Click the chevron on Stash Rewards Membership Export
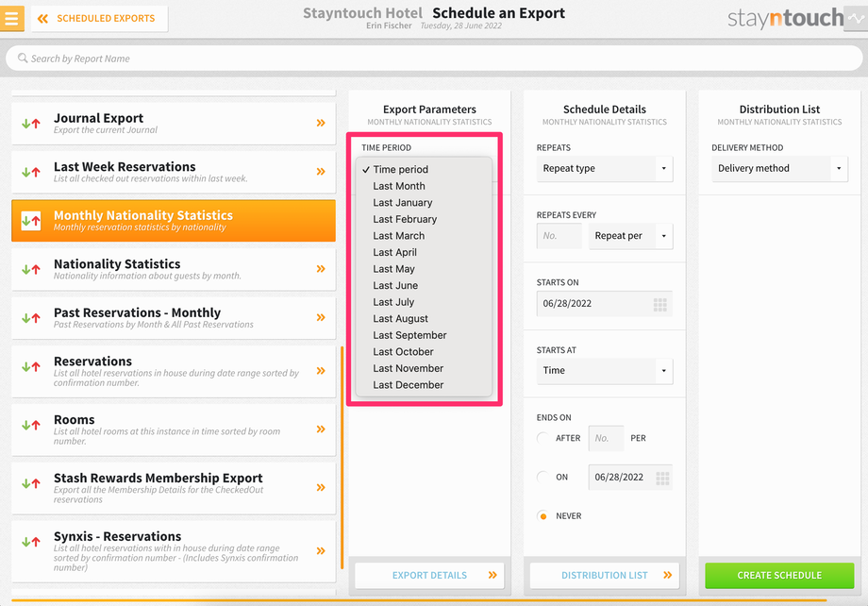Image resolution: width=868 pixels, height=606 pixels. (321, 487)
